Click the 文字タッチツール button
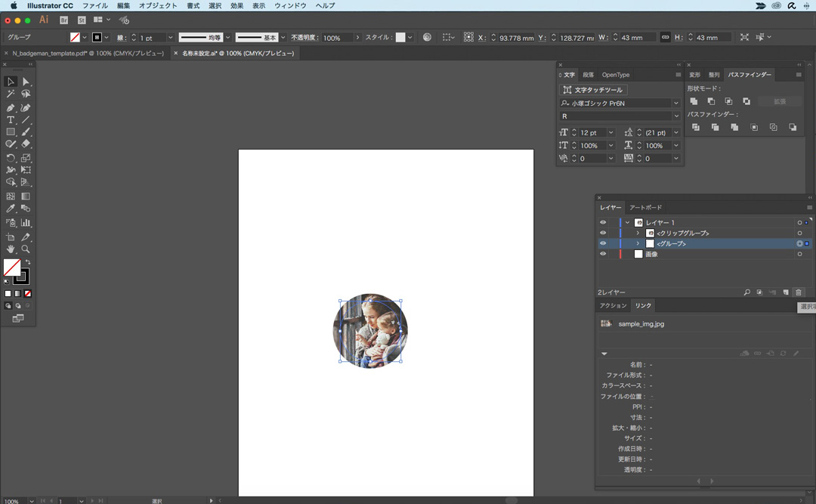 (593, 90)
